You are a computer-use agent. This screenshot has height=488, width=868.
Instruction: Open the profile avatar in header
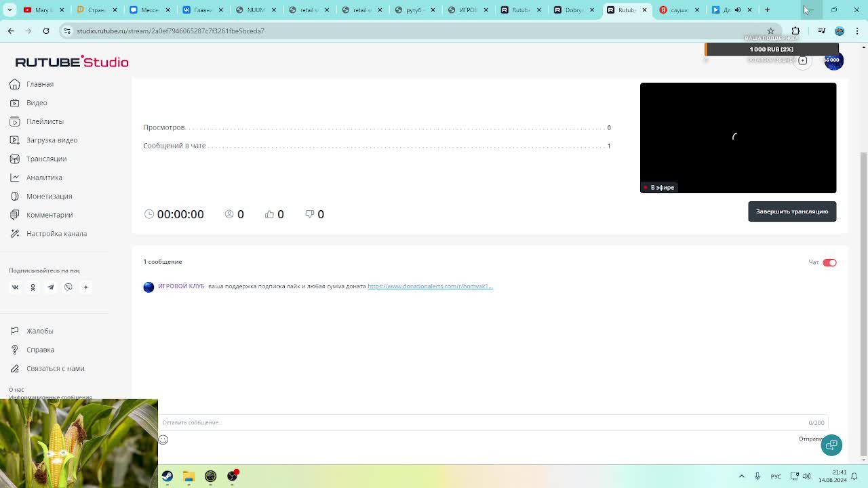point(833,60)
